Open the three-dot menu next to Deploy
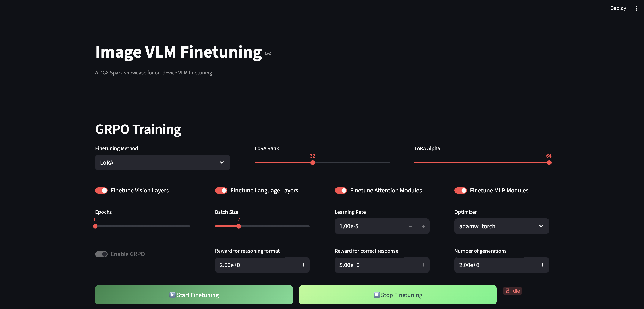Screen dimensions: 644x309 coord(636,8)
